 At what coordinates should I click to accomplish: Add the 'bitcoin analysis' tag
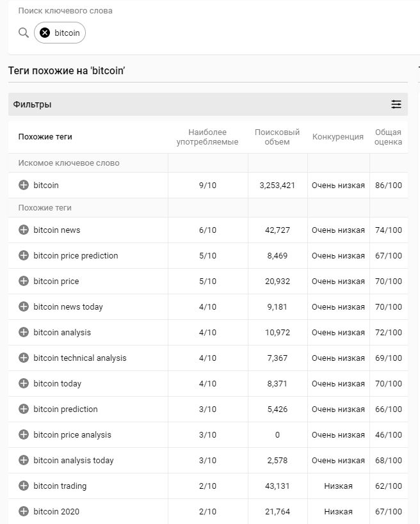coord(24,332)
